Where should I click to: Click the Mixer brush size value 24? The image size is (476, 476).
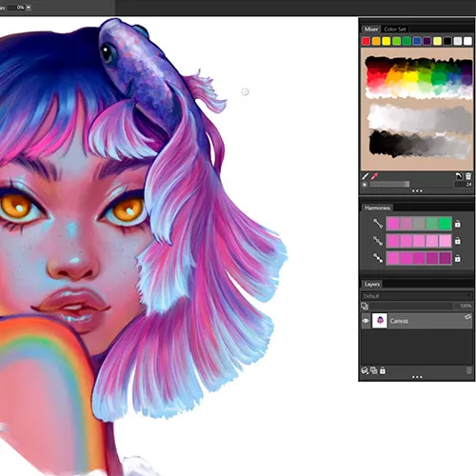pyautogui.click(x=465, y=185)
